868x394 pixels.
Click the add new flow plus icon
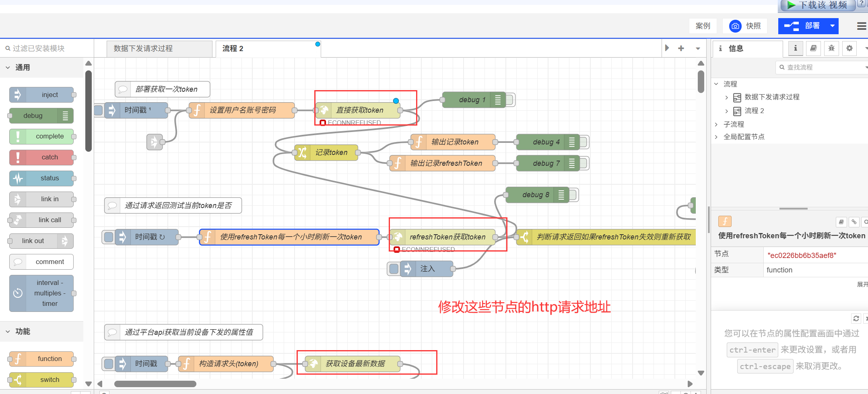pyautogui.click(x=681, y=48)
